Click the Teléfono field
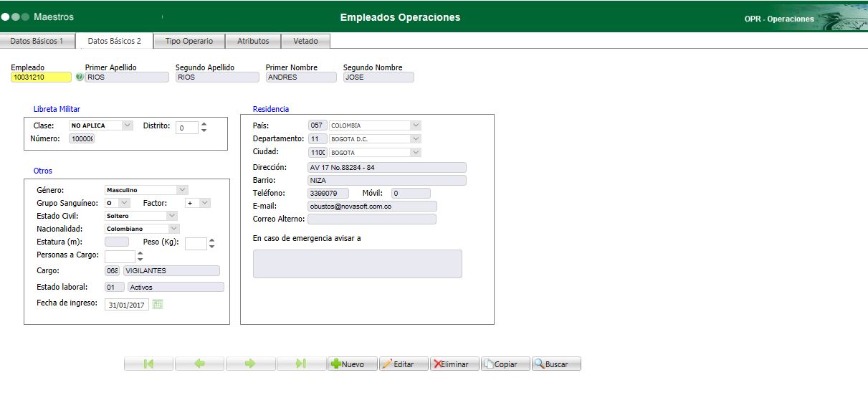Viewport: 868px width, 403px height. click(x=328, y=193)
